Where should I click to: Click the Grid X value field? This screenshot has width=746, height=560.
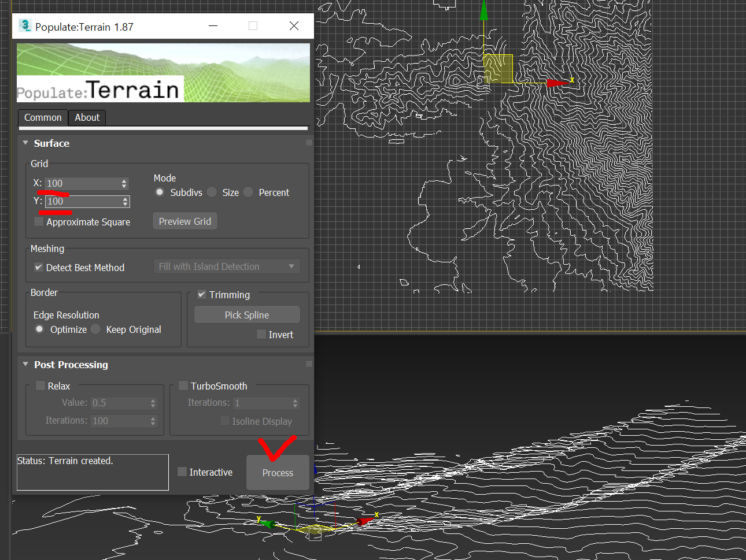tap(82, 183)
